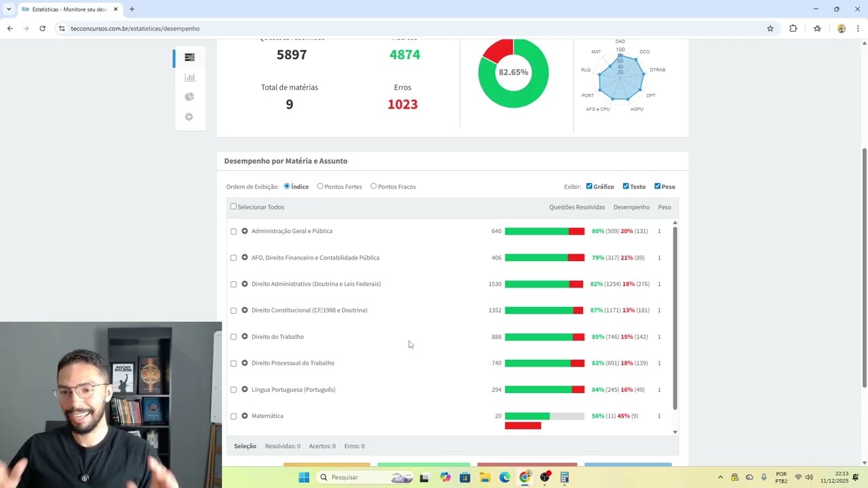Open the tab search dropdown arrow
Screen dimensions: 868x488
8,9
